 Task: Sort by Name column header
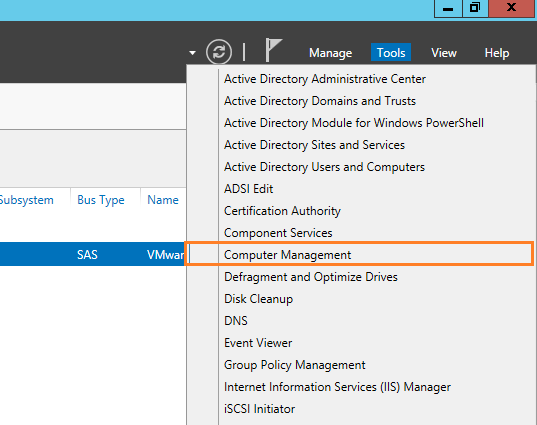[163, 200]
